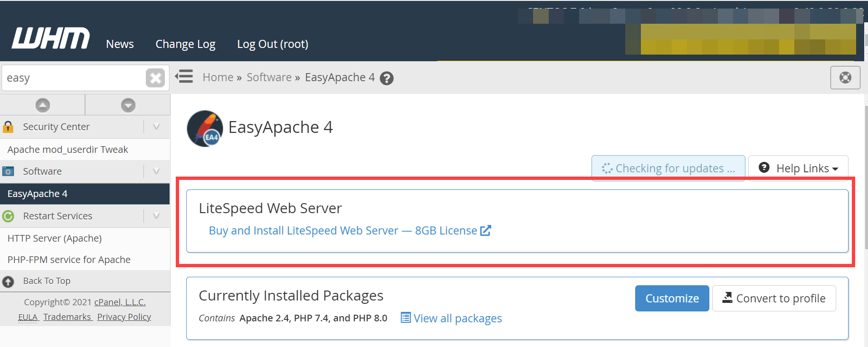Click Back To Top label
Screen dimensions: 868x347
47,281
